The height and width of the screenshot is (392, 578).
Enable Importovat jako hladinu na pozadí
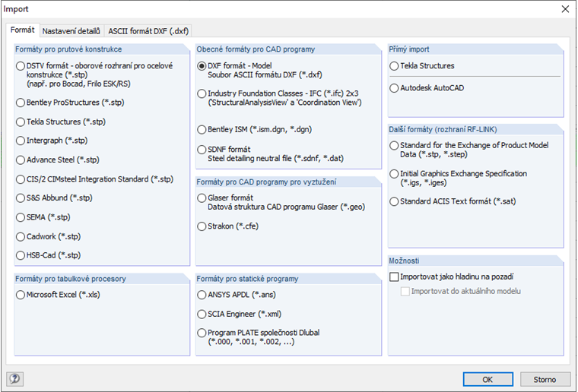point(394,277)
